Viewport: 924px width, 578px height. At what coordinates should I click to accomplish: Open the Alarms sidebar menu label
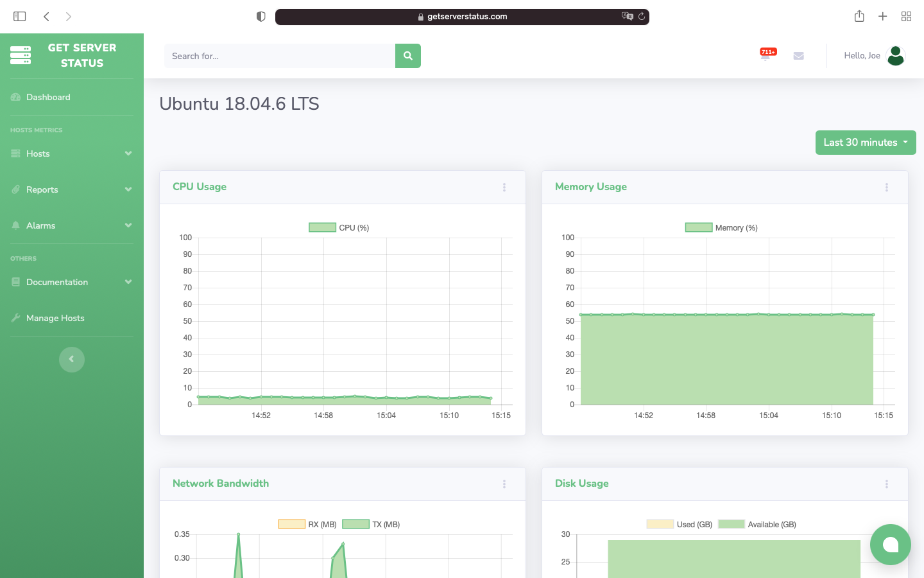click(40, 225)
